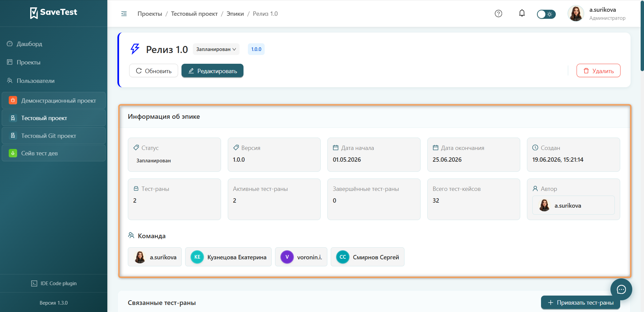
Task: Collapse the sidebar menu icon
Action: (124, 14)
